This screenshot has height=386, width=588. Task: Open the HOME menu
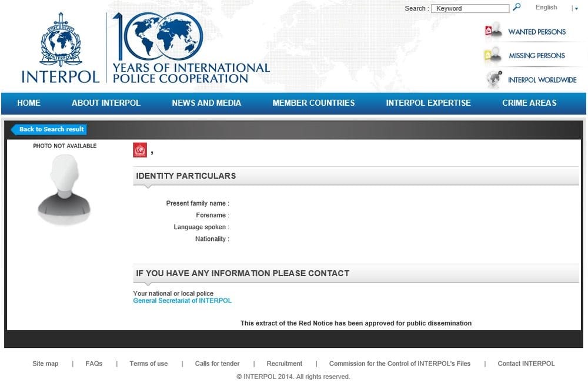click(29, 103)
